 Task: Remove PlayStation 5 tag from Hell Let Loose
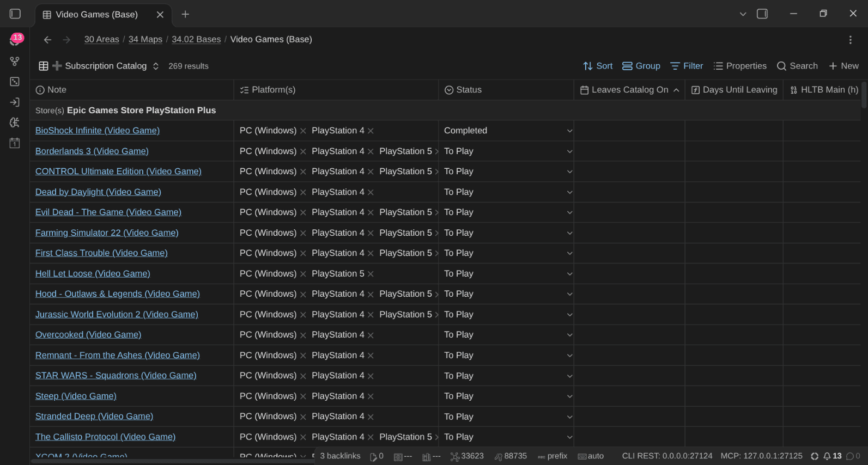(371, 274)
